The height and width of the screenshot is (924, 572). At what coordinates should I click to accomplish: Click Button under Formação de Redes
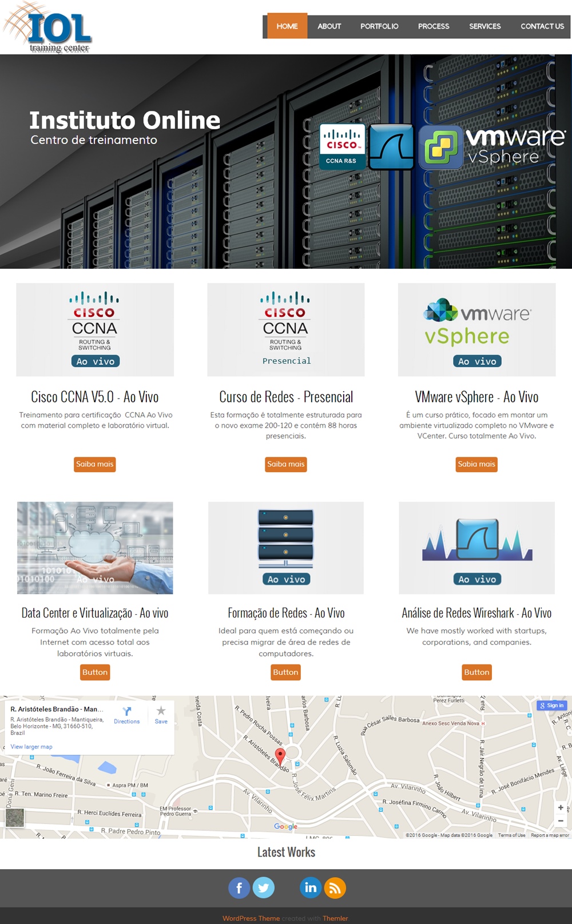coord(286,672)
